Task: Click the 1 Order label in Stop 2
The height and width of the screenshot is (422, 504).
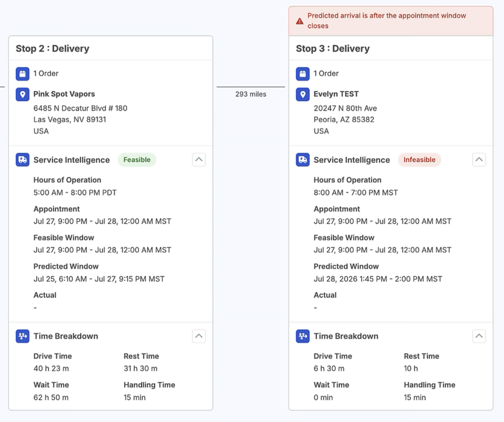Action: (x=46, y=74)
